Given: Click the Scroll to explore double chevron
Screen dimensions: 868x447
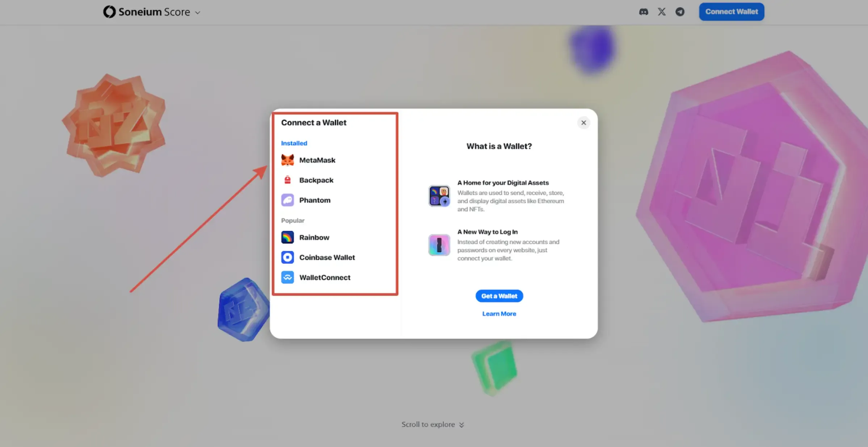Looking at the screenshot, I should click(462, 424).
